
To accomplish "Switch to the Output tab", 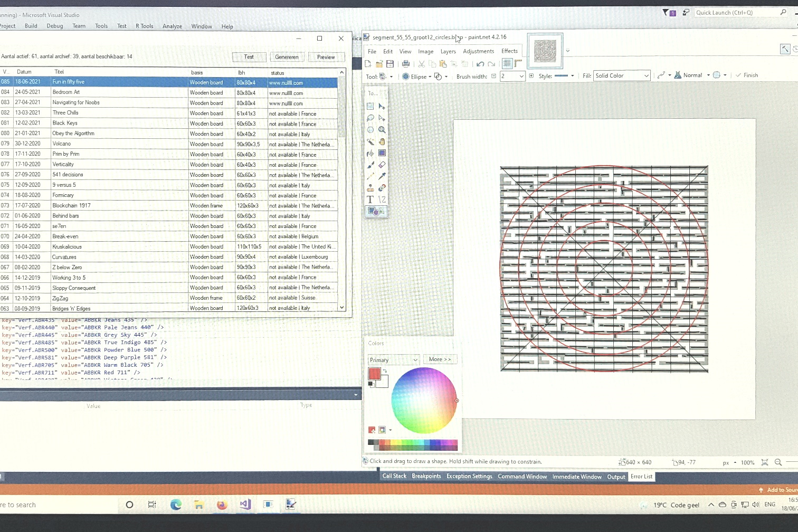I will coord(616,477).
